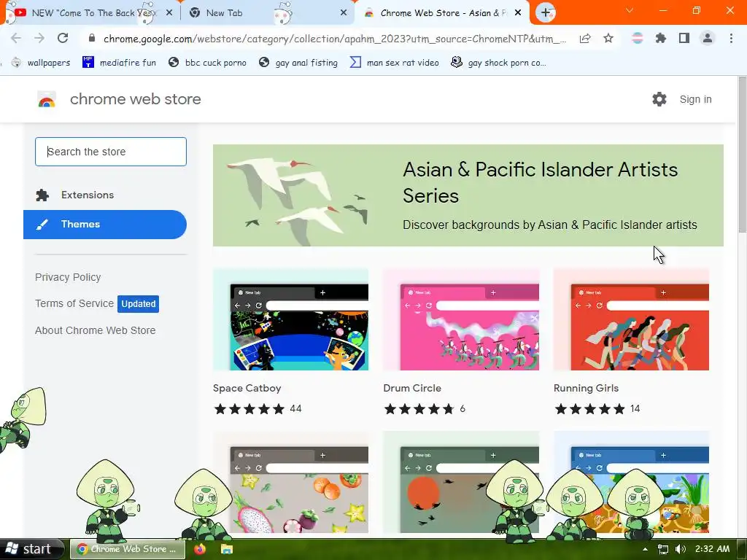This screenshot has height=560, width=747.
Task: Open the fruit pattern theme thumbnail
Action: pos(290,482)
